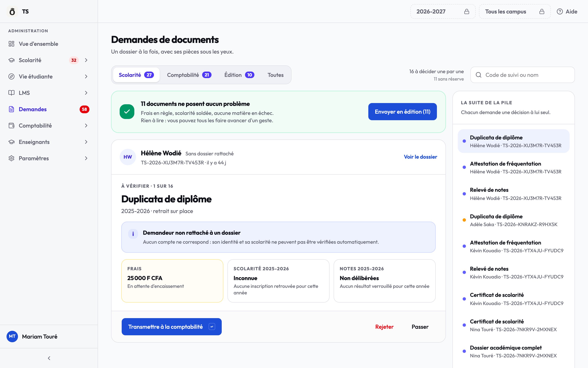The width and height of the screenshot is (588, 368).
Task: Click the Passer button
Action: tap(420, 327)
